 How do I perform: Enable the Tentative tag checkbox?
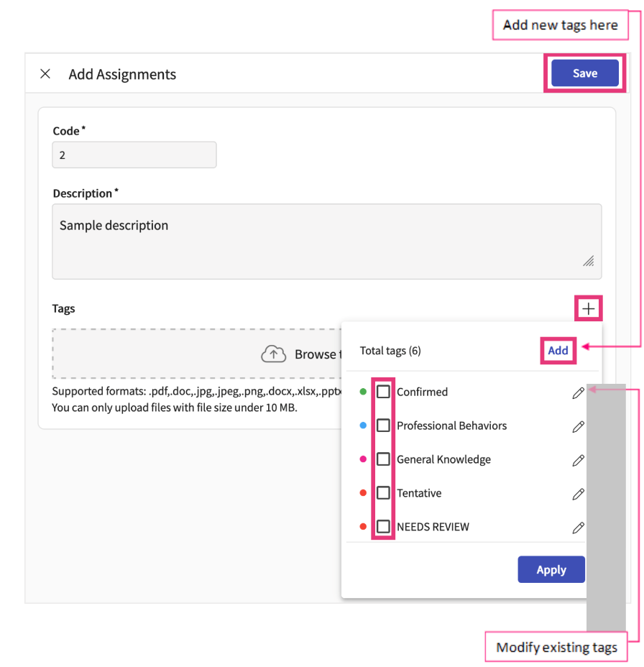pos(384,493)
